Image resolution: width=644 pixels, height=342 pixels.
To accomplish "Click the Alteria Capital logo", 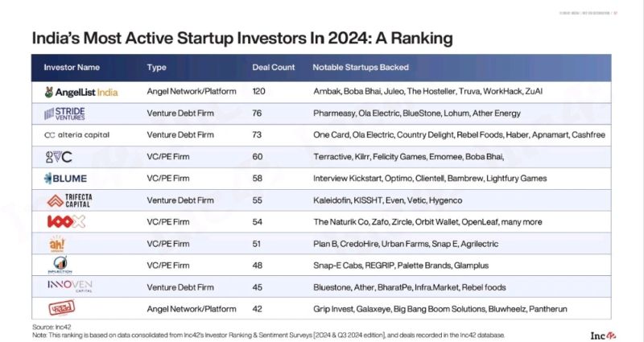I will tap(76, 135).
